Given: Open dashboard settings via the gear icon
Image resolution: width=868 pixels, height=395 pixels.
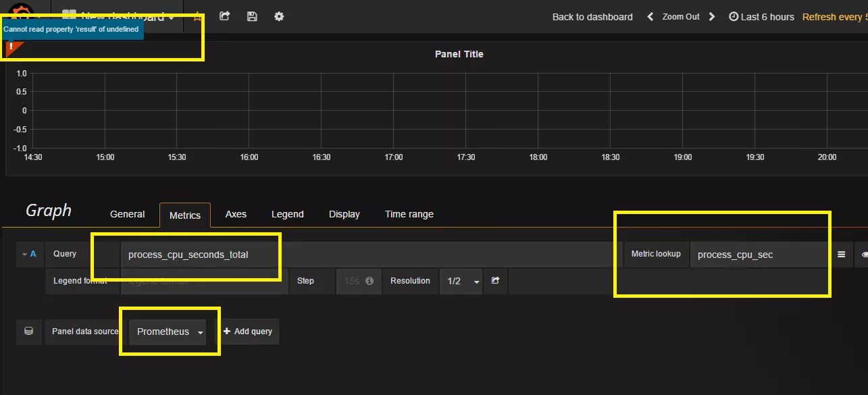Looking at the screenshot, I should [278, 16].
